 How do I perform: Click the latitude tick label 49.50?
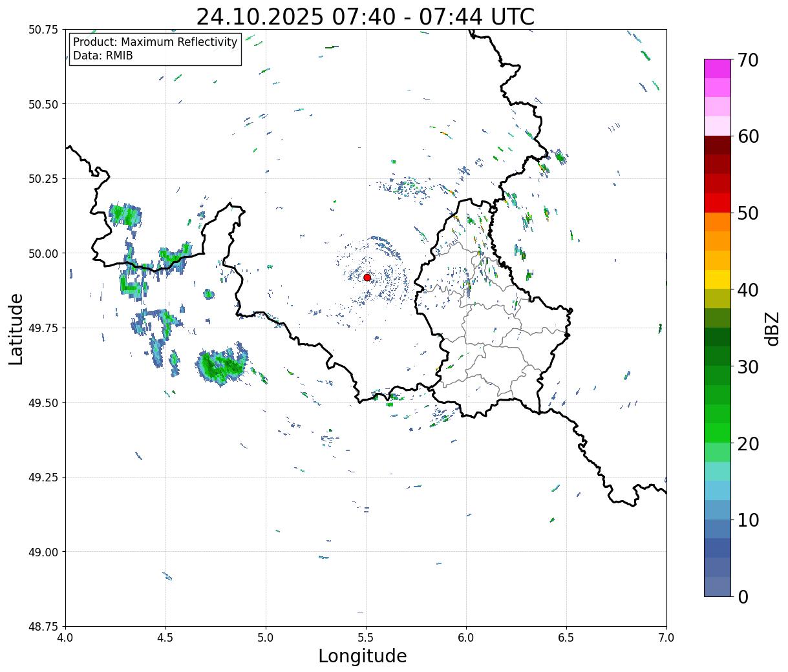[43, 403]
